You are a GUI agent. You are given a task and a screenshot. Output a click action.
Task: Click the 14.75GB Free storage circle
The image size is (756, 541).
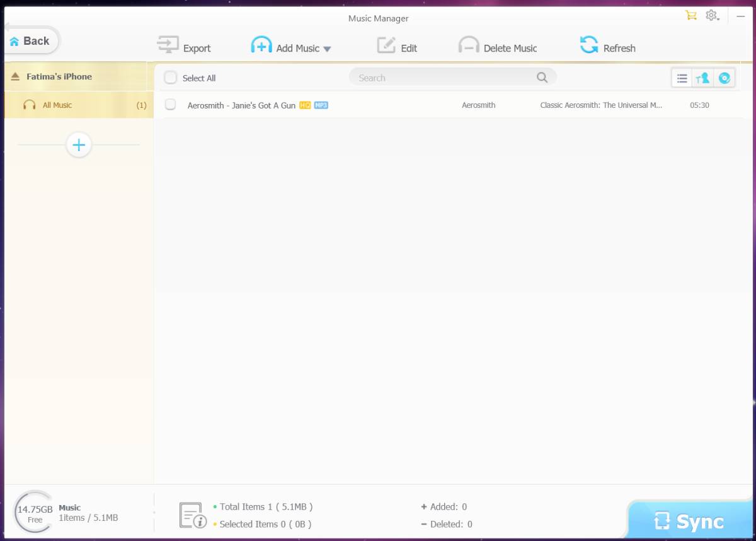35,512
